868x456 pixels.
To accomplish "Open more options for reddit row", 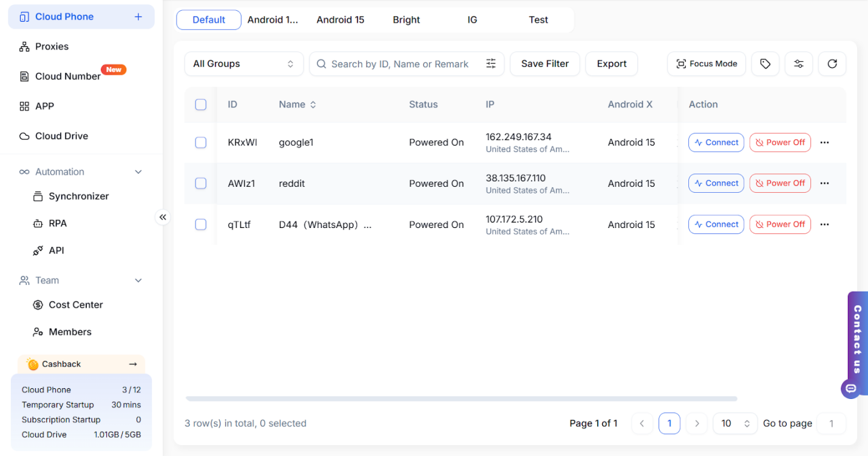I will click(824, 183).
